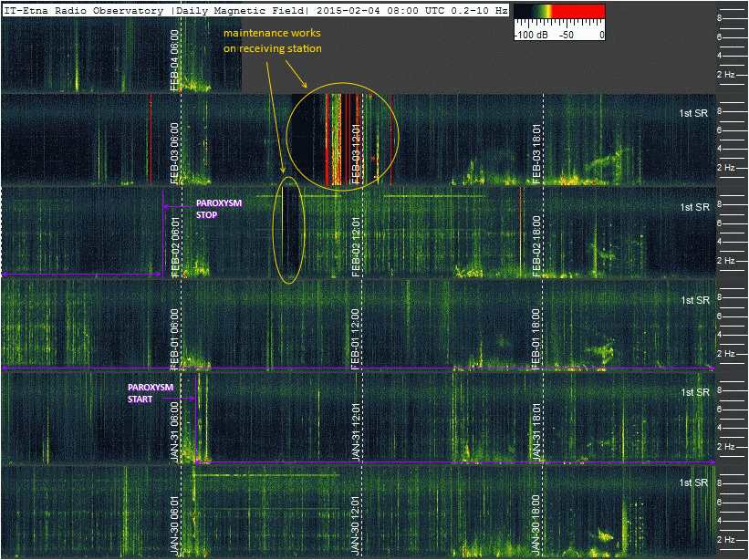Click the "0.2-10 Hz" frequency range text
The height and width of the screenshot is (560, 749).
coord(480,10)
